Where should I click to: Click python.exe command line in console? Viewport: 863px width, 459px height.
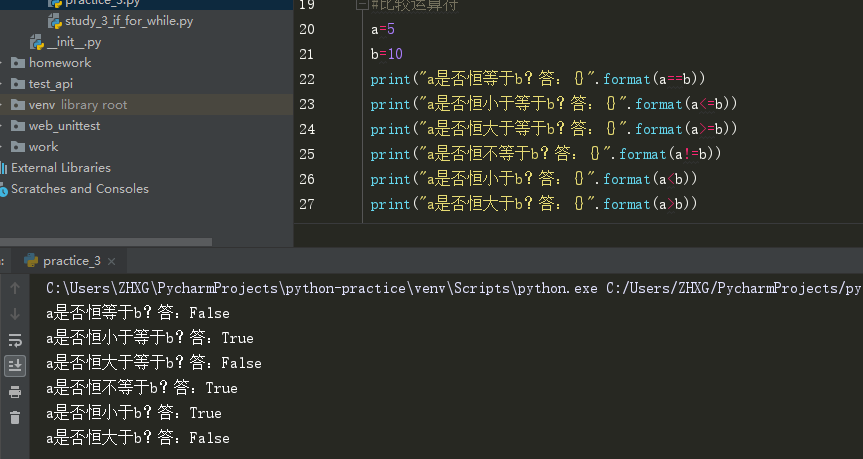click(x=454, y=288)
